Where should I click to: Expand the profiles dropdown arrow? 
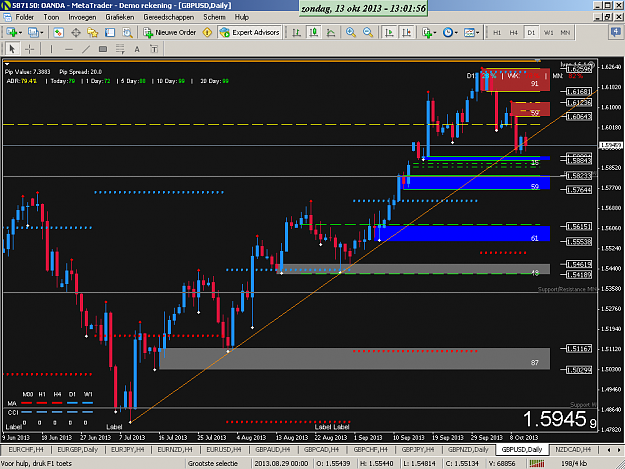tap(42, 33)
